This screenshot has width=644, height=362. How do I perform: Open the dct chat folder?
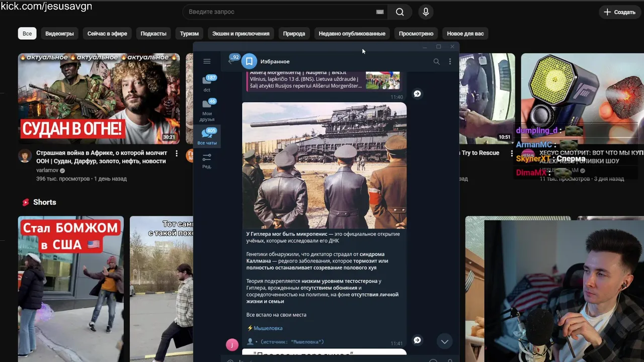tap(207, 83)
